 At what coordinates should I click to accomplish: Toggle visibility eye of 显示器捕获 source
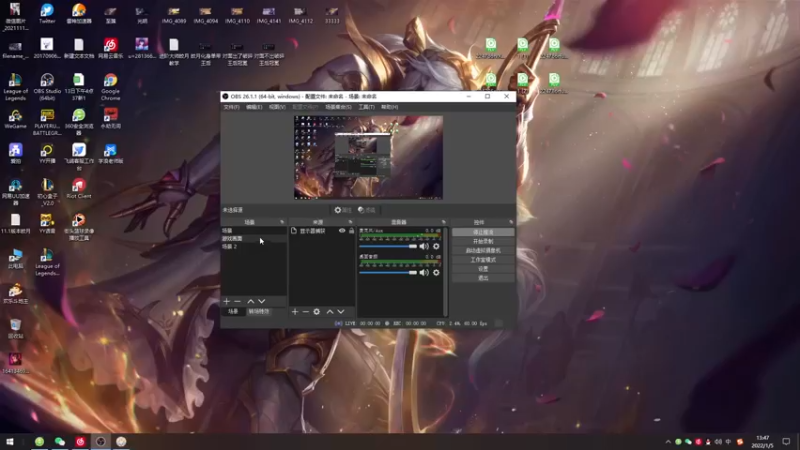click(342, 231)
